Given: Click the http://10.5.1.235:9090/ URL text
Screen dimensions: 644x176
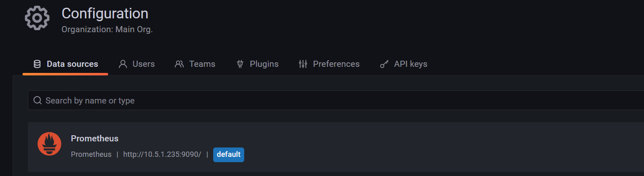Looking at the screenshot, I should pos(162,154).
